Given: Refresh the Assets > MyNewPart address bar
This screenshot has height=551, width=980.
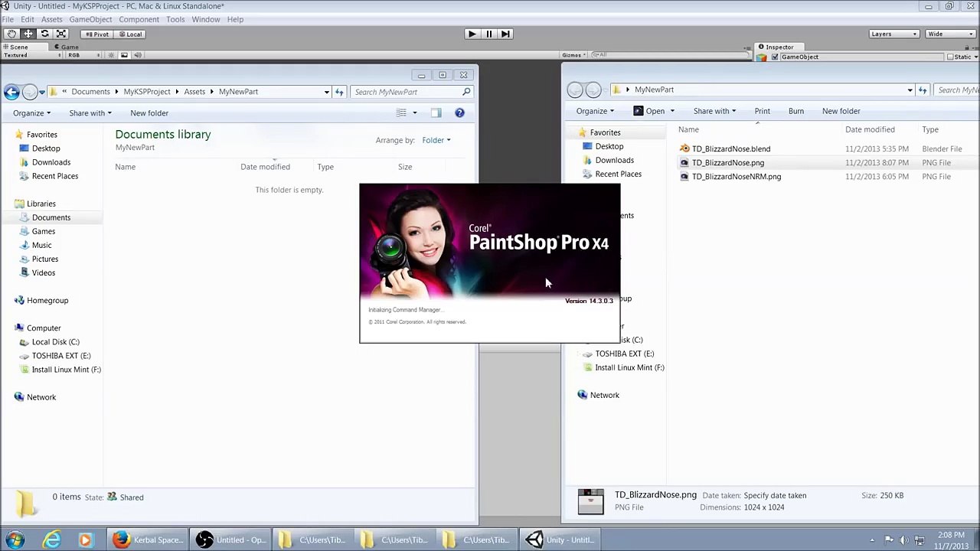Looking at the screenshot, I should click(339, 92).
